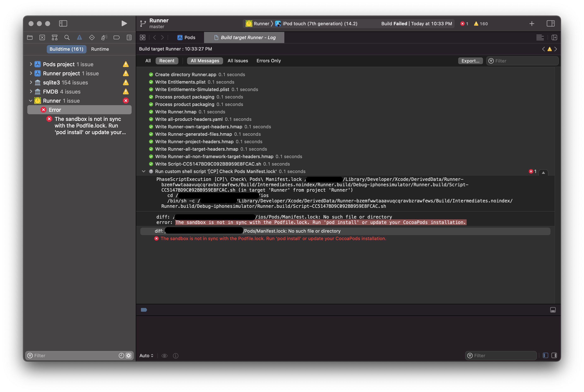Open the library with the plus icon
The height and width of the screenshot is (392, 584).
(x=531, y=24)
